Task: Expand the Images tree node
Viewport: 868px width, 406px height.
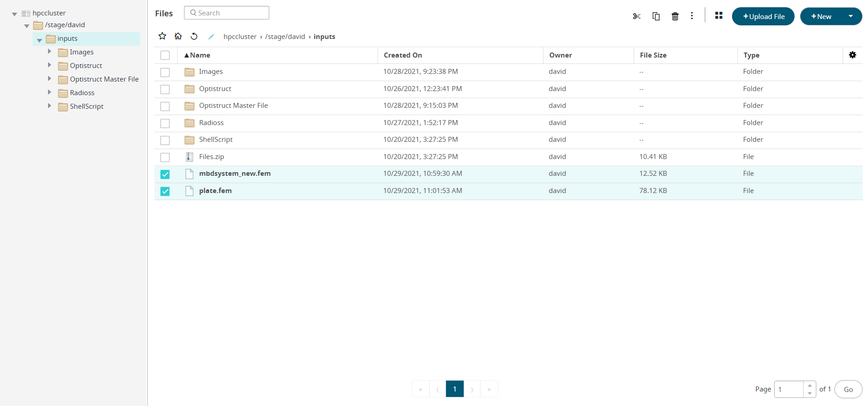Action: pos(49,52)
